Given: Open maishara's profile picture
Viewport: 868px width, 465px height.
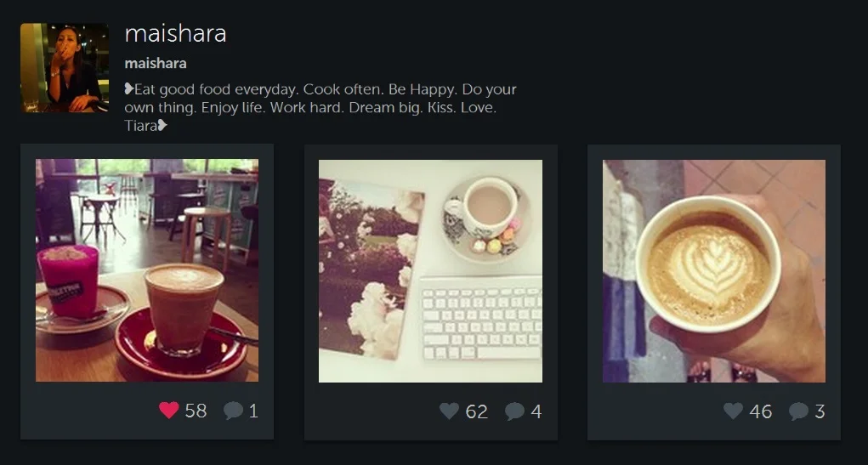Looking at the screenshot, I should (x=65, y=67).
